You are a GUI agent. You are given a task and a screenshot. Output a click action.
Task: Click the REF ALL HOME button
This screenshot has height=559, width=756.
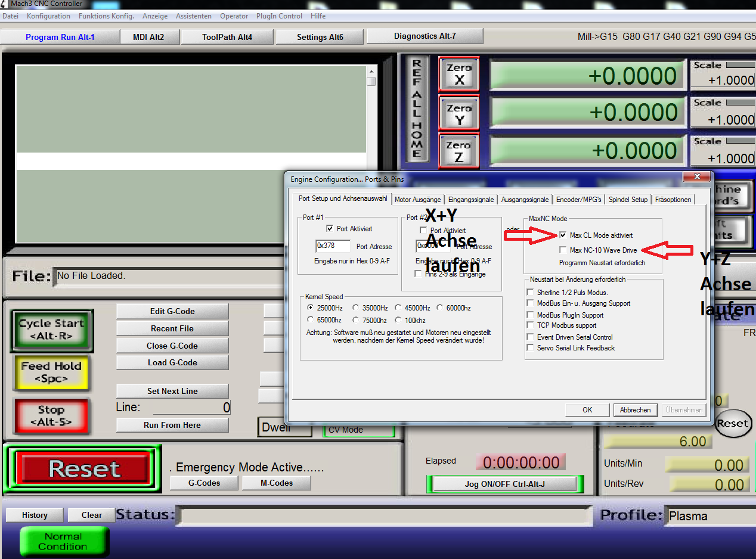[x=417, y=108]
